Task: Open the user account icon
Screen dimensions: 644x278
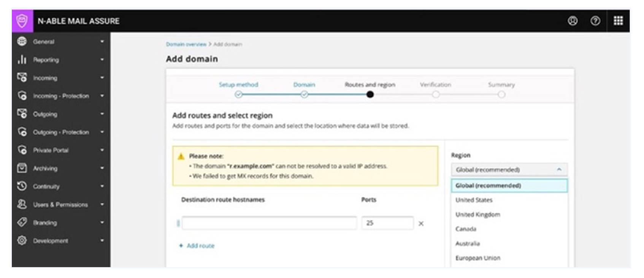Action: [x=573, y=21]
